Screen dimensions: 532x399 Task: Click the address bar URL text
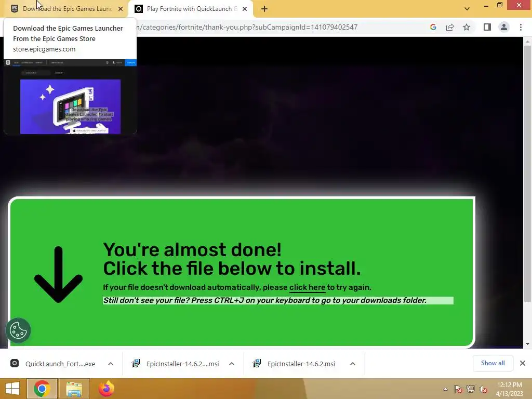click(247, 27)
